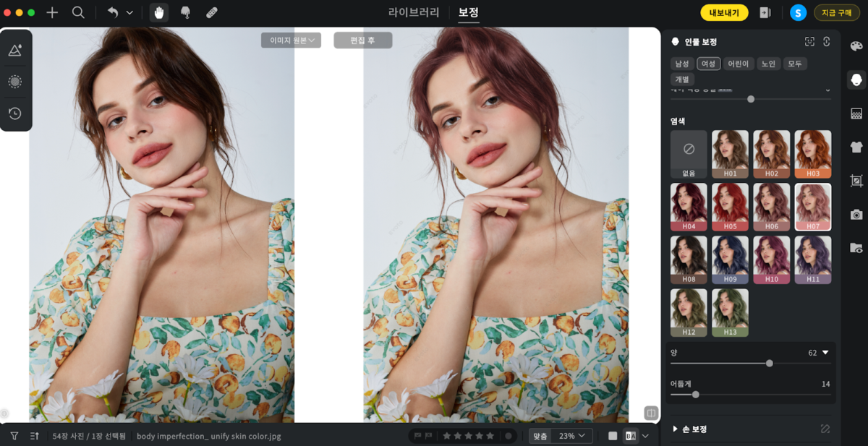The image size is (868, 446).
Task: Open the 이미지 원본 dropdown
Action: click(291, 40)
